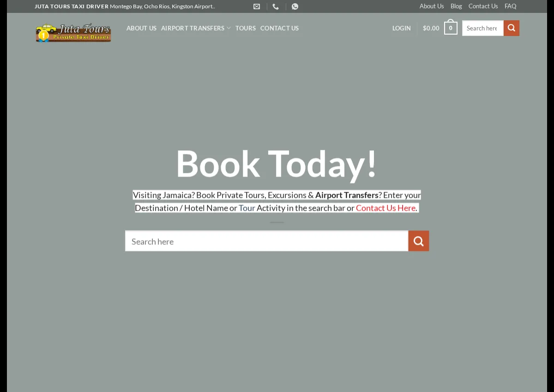Click the hero search magnifier button
The height and width of the screenshot is (392, 554).
click(419, 241)
